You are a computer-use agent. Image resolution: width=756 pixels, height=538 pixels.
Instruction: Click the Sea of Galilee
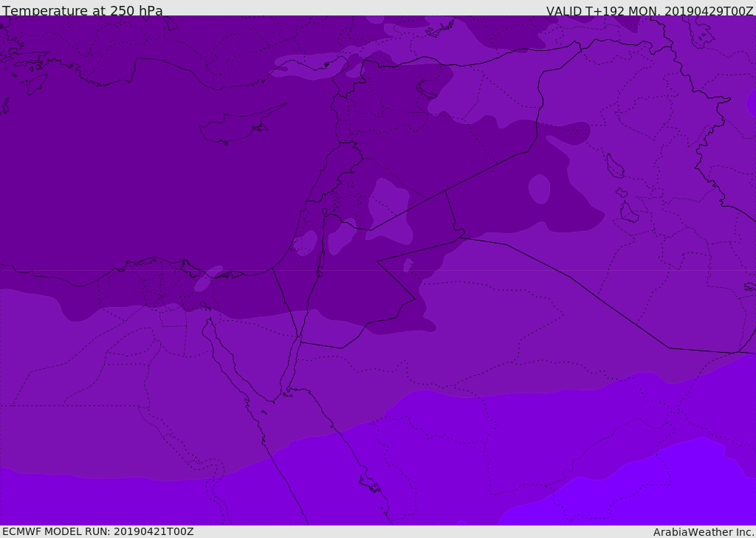[x=324, y=212]
